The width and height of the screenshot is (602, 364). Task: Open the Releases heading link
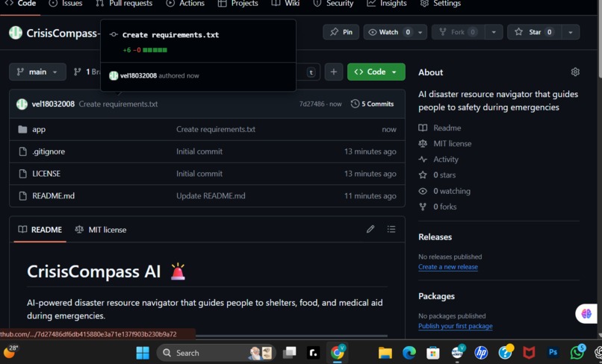point(435,237)
